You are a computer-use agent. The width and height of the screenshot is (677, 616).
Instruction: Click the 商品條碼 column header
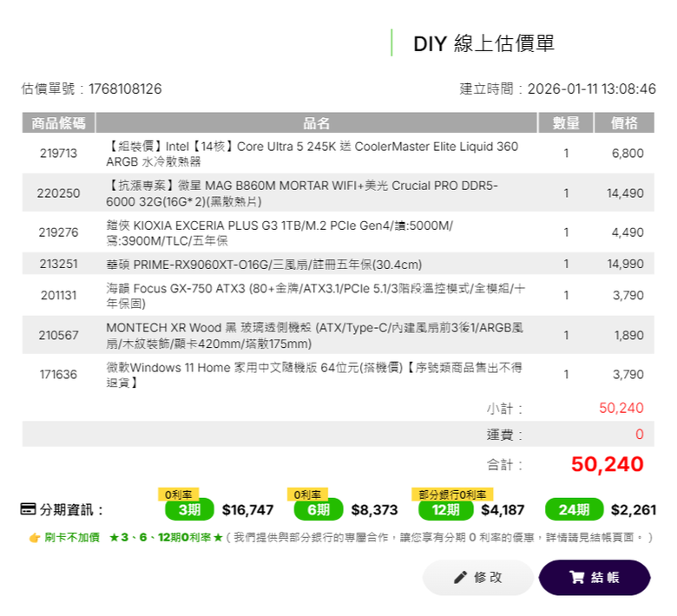(x=58, y=122)
